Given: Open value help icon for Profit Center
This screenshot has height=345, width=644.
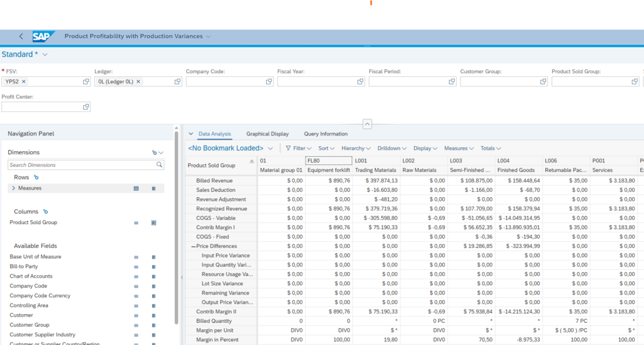Looking at the screenshot, I should 86,107.
